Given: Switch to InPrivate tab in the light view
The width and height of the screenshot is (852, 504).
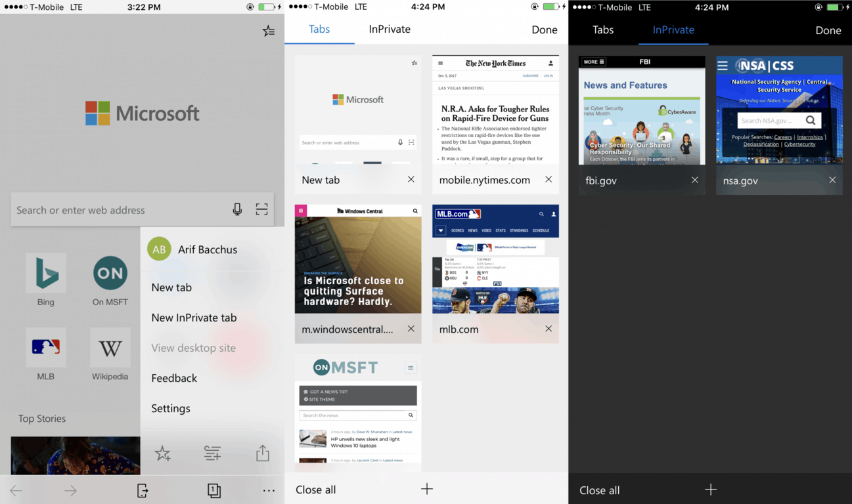Looking at the screenshot, I should 390,29.
